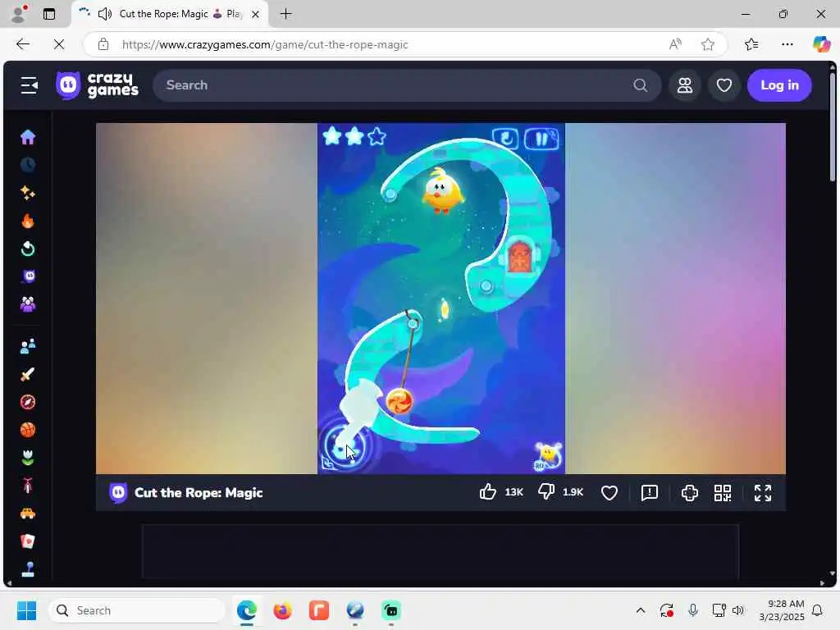Open the Action sword category icon
840x630 pixels.
[x=28, y=374]
